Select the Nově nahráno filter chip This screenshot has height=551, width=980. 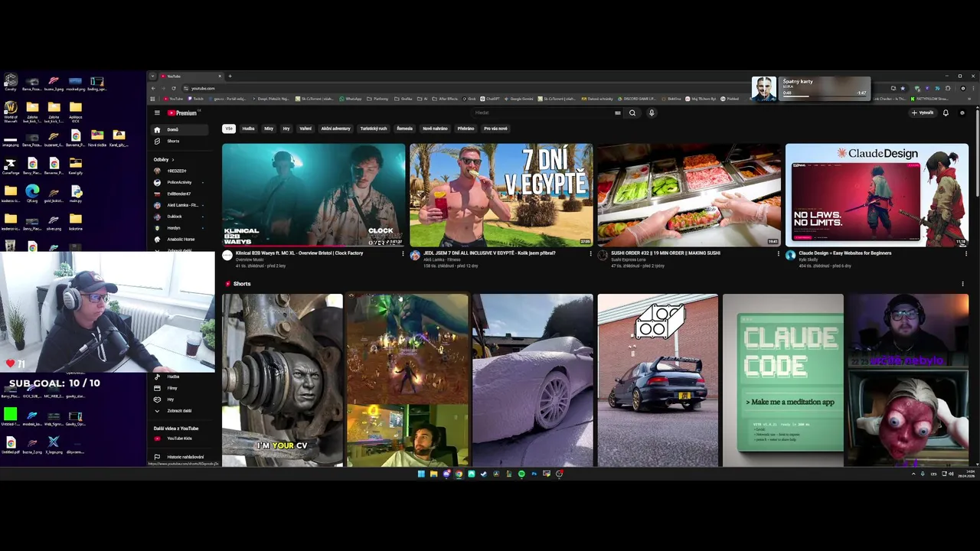[435, 129]
